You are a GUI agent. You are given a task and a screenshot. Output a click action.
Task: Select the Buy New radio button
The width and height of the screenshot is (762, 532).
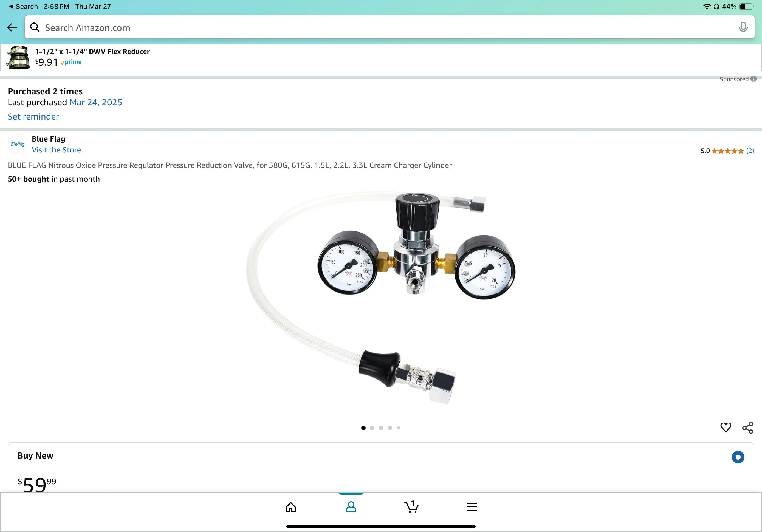click(x=738, y=457)
